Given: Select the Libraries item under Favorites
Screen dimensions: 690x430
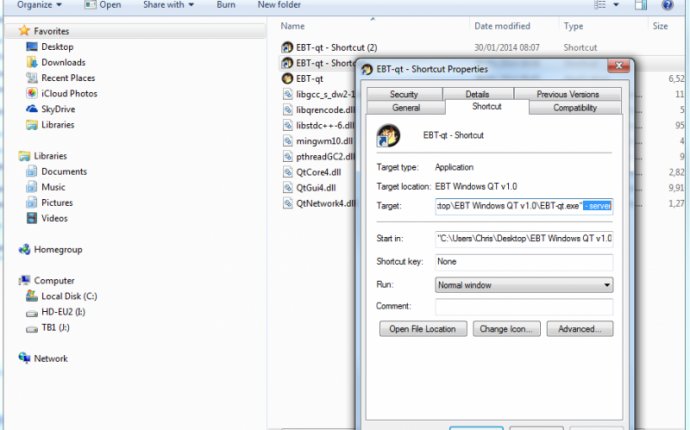Looking at the screenshot, I should tap(58, 125).
